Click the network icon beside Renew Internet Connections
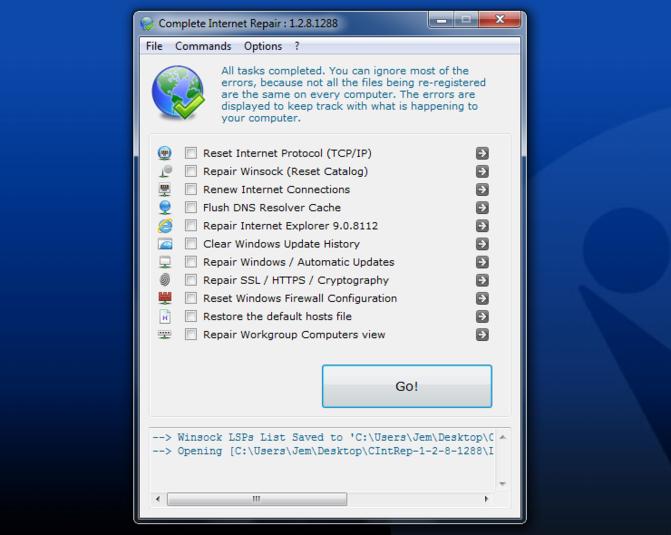The width and height of the screenshot is (671, 535). 165,189
